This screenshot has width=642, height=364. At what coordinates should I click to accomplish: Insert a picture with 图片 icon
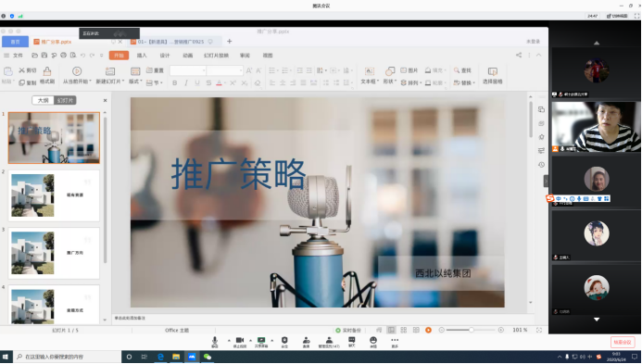click(409, 70)
